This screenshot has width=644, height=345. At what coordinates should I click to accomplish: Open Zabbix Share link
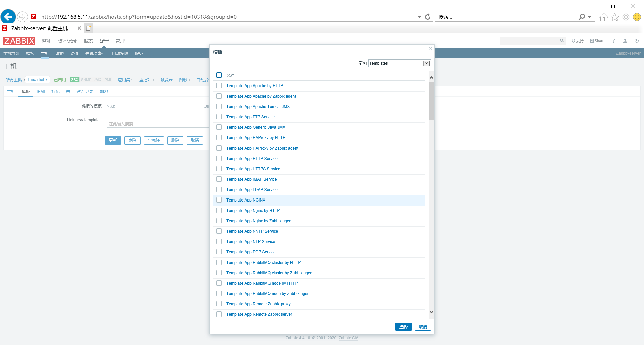[597, 41]
